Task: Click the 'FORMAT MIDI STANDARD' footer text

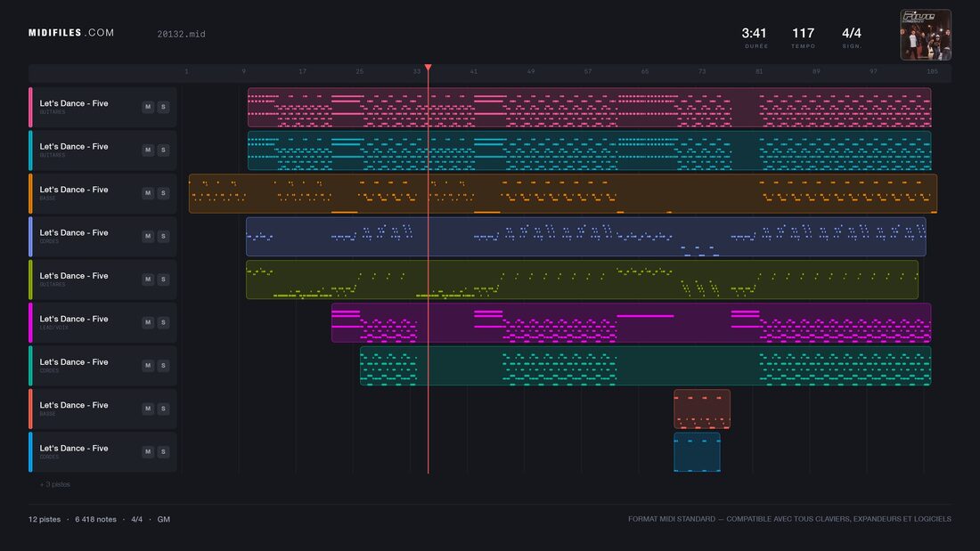Action: click(x=672, y=519)
